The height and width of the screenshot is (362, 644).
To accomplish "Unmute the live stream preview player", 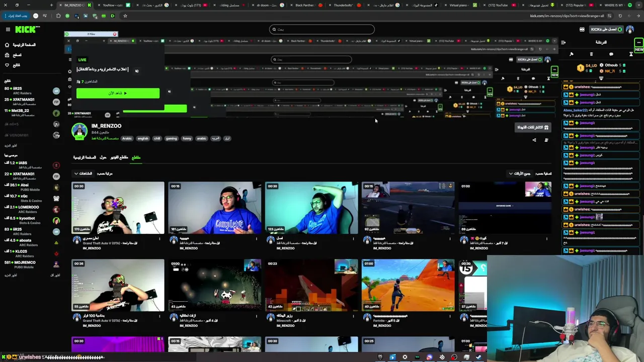I will pyautogui.click(x=137, y=70).
